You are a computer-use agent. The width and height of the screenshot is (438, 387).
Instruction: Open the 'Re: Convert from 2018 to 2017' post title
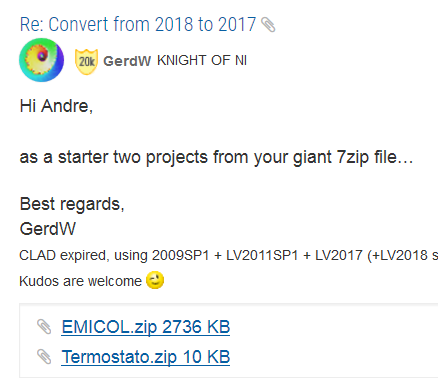pos(138,24)
